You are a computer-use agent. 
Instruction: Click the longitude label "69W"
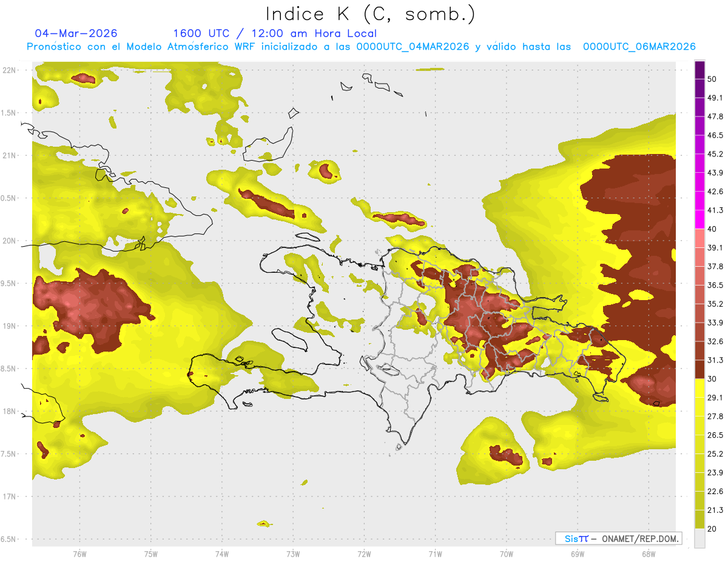(x=578, y=554)
